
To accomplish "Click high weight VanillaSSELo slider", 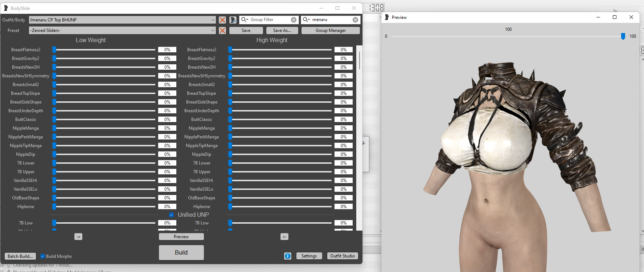I will click(x=280, y=189).
